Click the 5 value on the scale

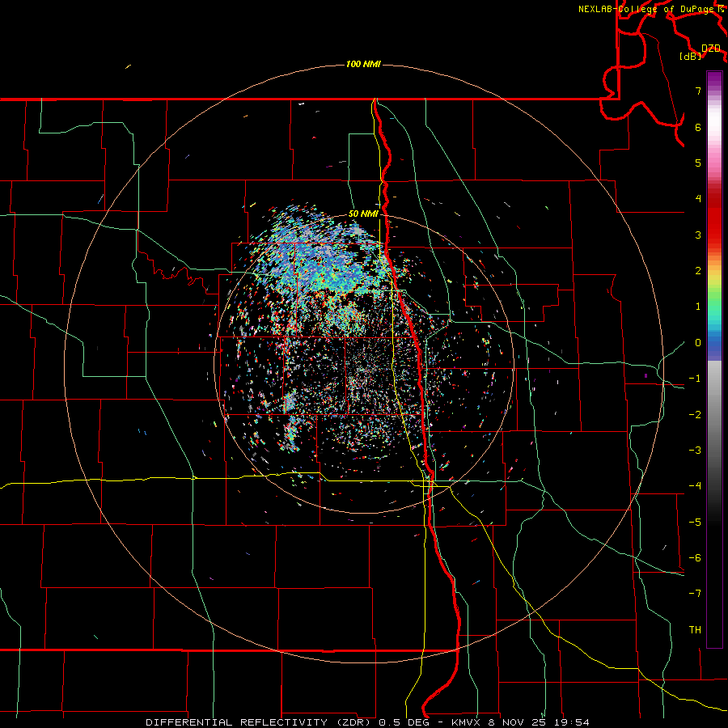(x=698, y=163)
